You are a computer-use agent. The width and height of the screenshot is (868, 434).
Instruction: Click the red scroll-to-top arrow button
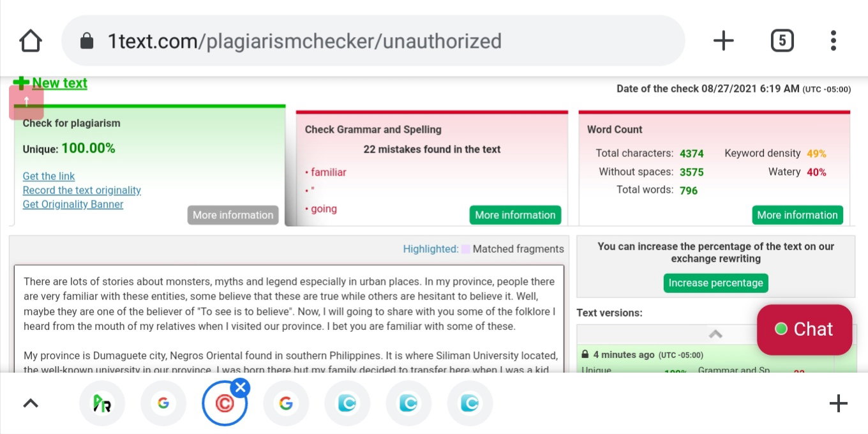[26, 102]
